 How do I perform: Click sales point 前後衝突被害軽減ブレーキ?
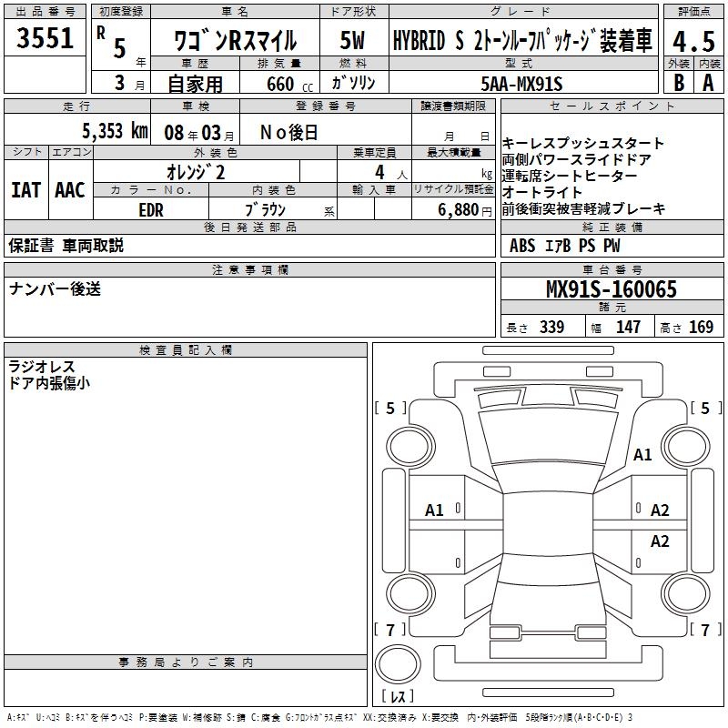tap(583, 208)
